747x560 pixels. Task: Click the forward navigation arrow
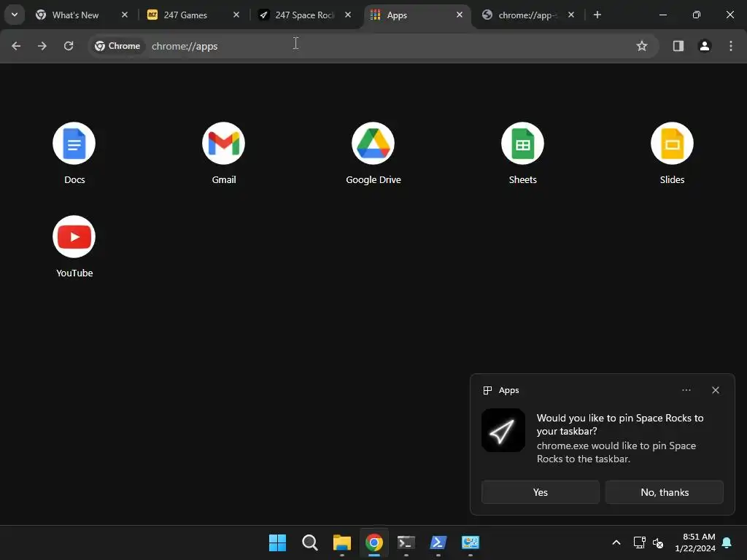42,46
